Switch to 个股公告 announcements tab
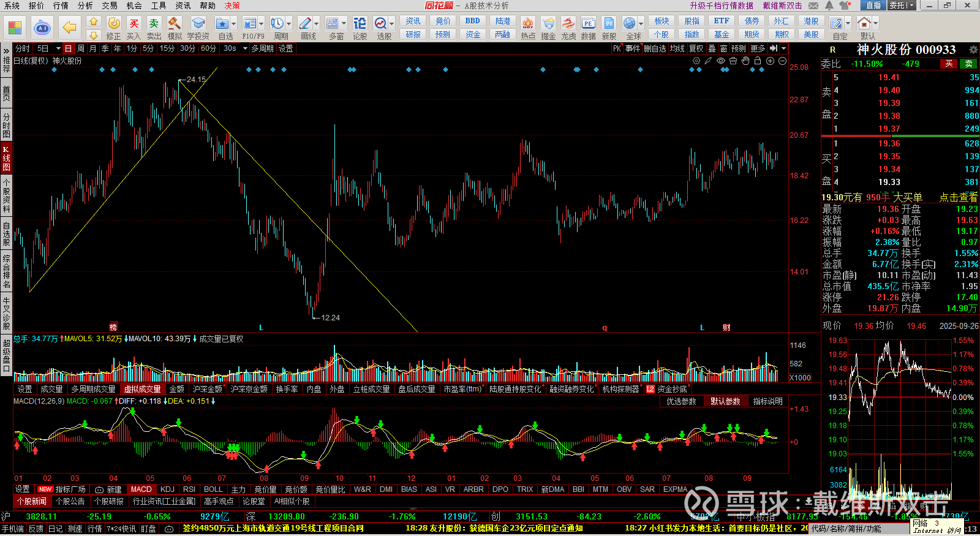The image size is (980, 536). coord(70,501)
